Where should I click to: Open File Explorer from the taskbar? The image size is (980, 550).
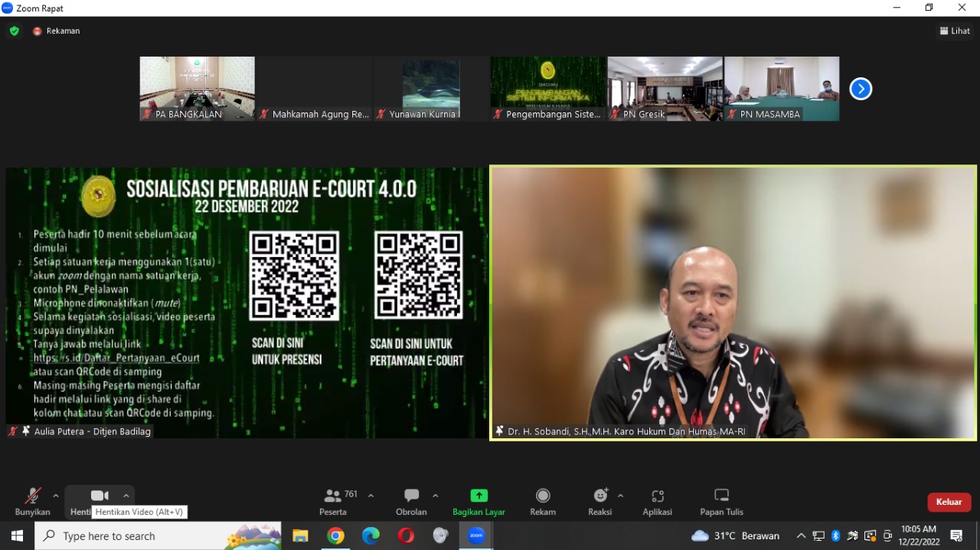click(x=300, y=535)
